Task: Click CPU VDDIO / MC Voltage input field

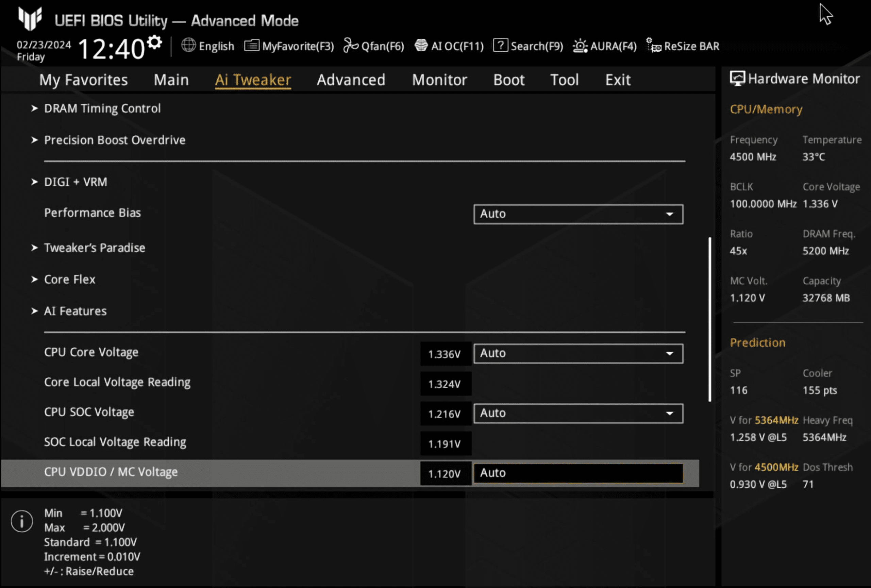Action: 578,473
